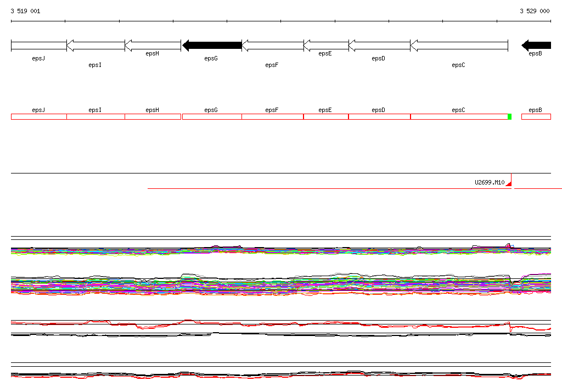Click the red epsB annotation box

[x=536, y=116]
